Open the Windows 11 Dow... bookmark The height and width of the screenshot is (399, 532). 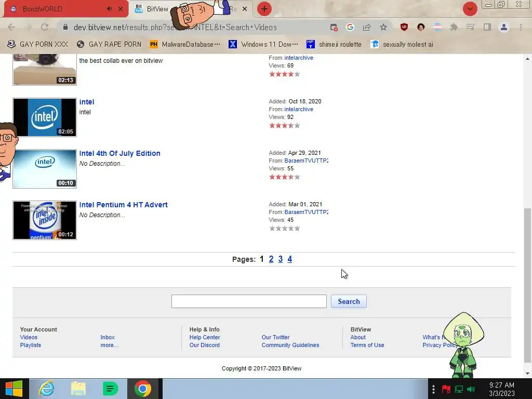(263, 44)
